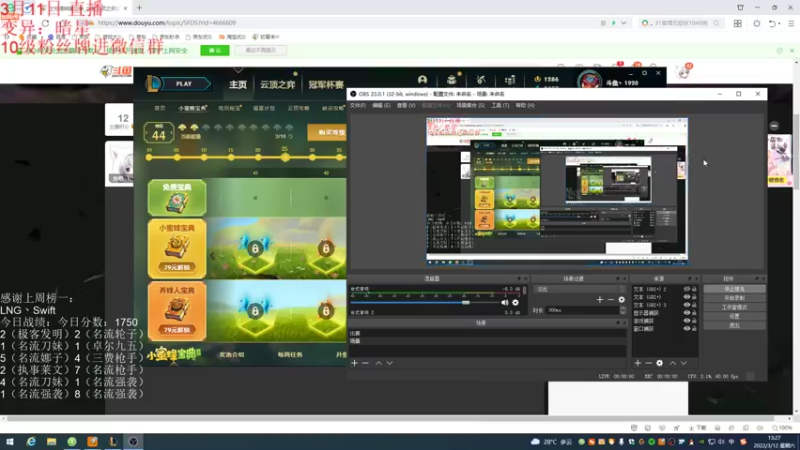Toggle visibility of 文本 (GDI+) source
Viewport: 800px width, 450px height.
coord(687,297)
